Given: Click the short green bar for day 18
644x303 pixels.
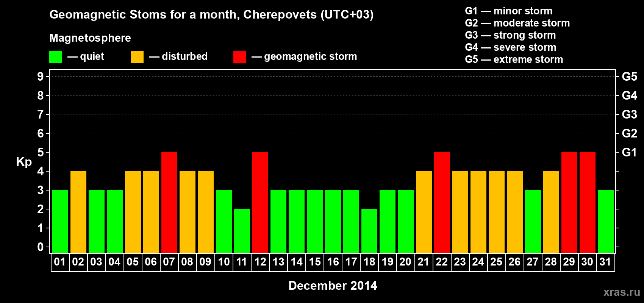Looking at the screenshot, I should pyautogui.click(x=369, y=231).
